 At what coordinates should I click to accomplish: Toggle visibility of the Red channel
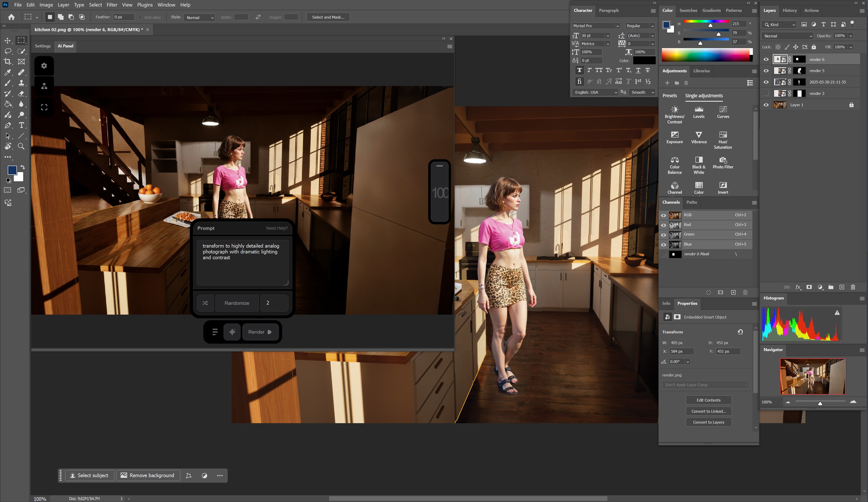663,225
